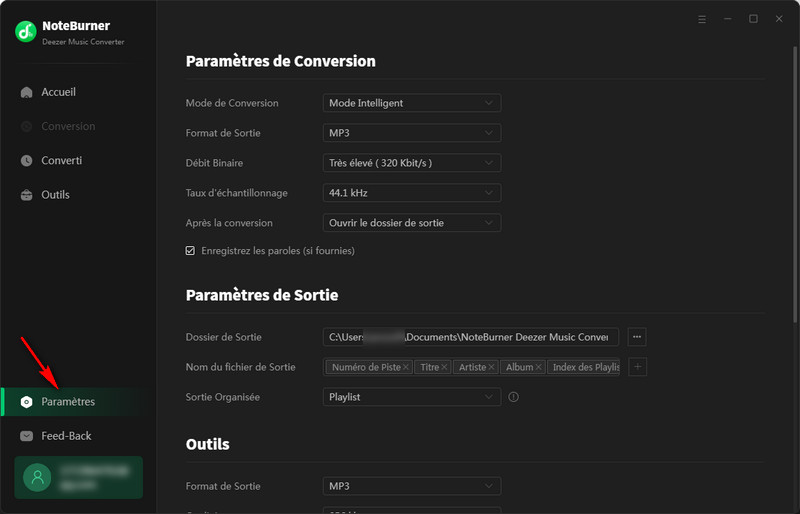Select the Conversion sidebar item

coord(78,127)
